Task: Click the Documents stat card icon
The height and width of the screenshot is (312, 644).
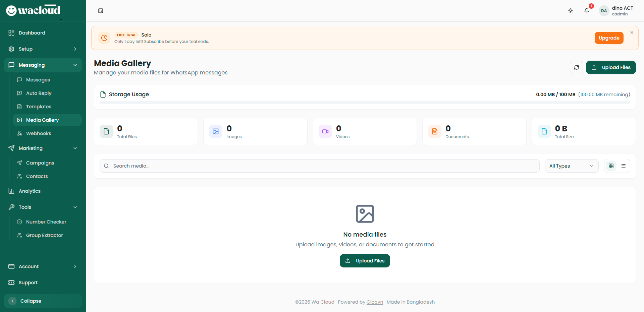Action: click(x=434, y=131)
